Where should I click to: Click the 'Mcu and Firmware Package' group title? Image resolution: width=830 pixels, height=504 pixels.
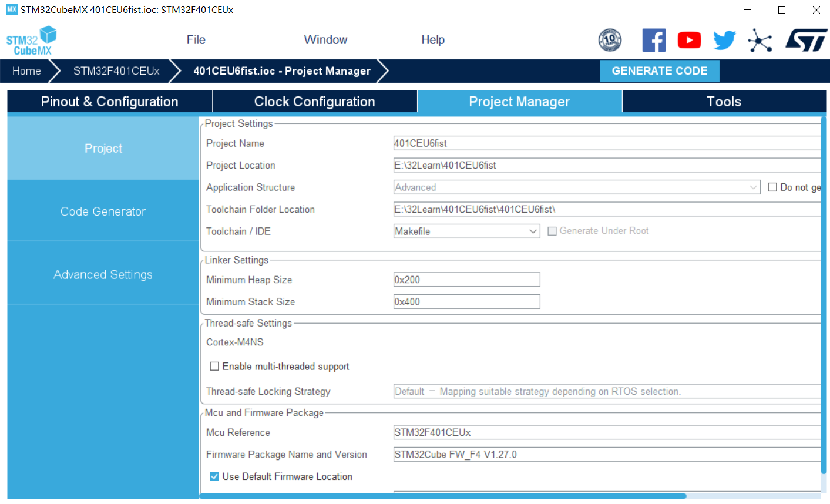[264, 413]
